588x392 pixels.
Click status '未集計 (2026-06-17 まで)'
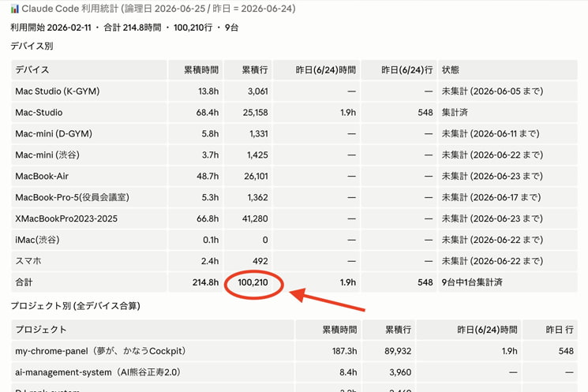coord(491,197)
